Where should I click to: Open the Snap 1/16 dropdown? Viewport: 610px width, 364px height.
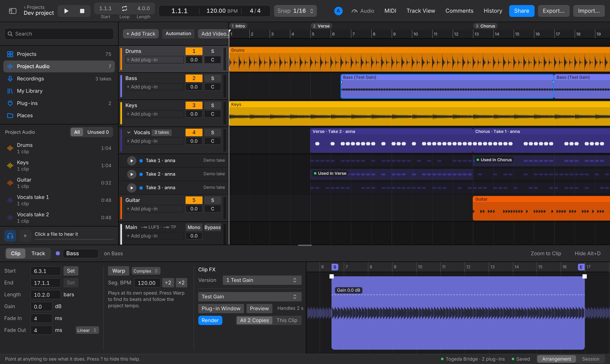(x=295, y=11)
